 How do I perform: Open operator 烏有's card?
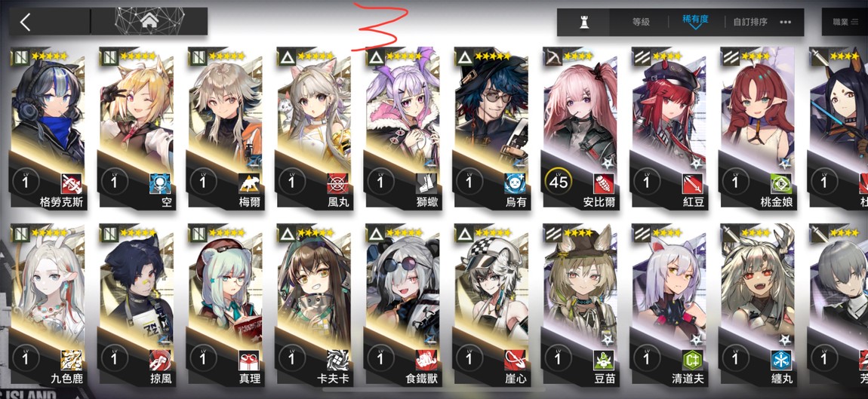pyautogui.click(x=491, y=128)
